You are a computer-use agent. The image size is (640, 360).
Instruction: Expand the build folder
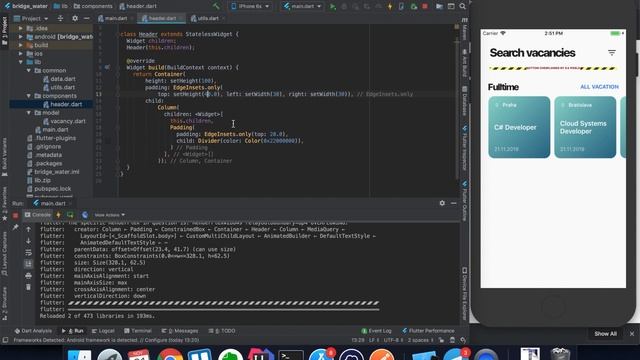pyautogui.click(x=20, y=45)
